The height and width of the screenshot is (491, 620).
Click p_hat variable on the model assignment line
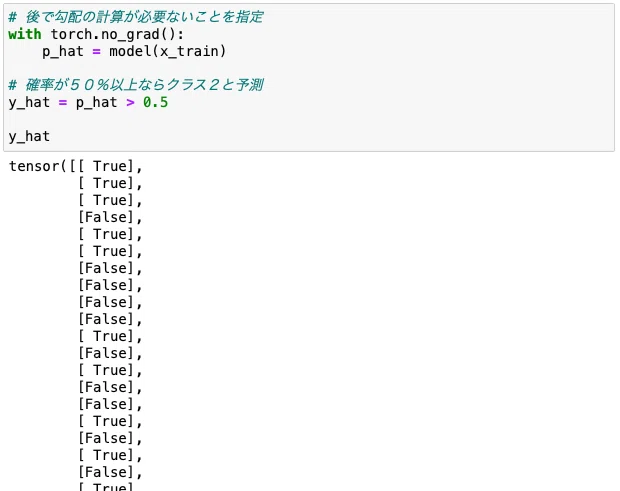63,52
